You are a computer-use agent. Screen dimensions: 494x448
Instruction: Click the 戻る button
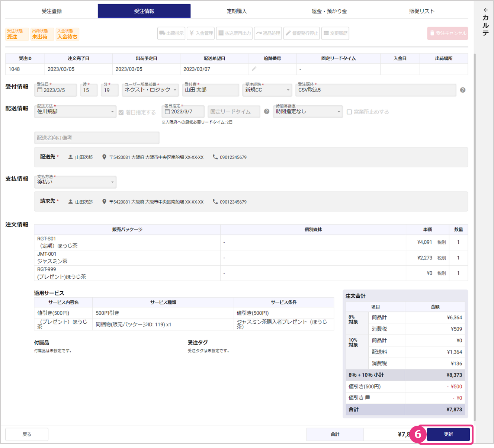27,434
